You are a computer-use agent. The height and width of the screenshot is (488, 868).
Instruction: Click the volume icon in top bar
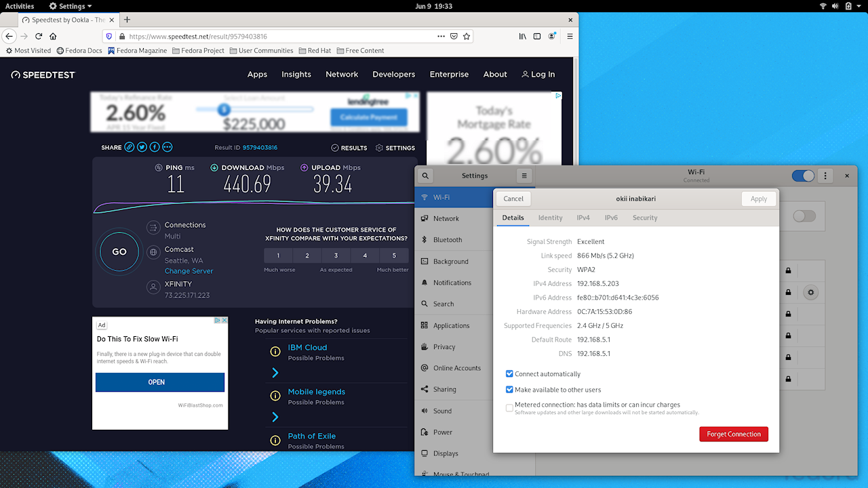(x=835, y=6)
